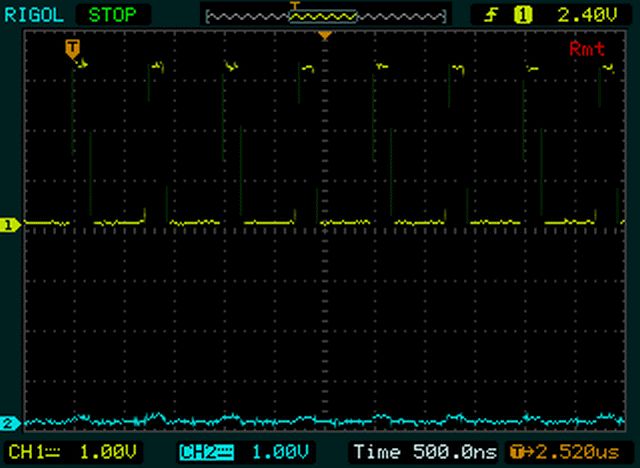The height and width of the screenshot is (468, 640).
Task: Click the Time 500.0ns timebase readout
Action: pyautogui.click(x=425, y=452)
